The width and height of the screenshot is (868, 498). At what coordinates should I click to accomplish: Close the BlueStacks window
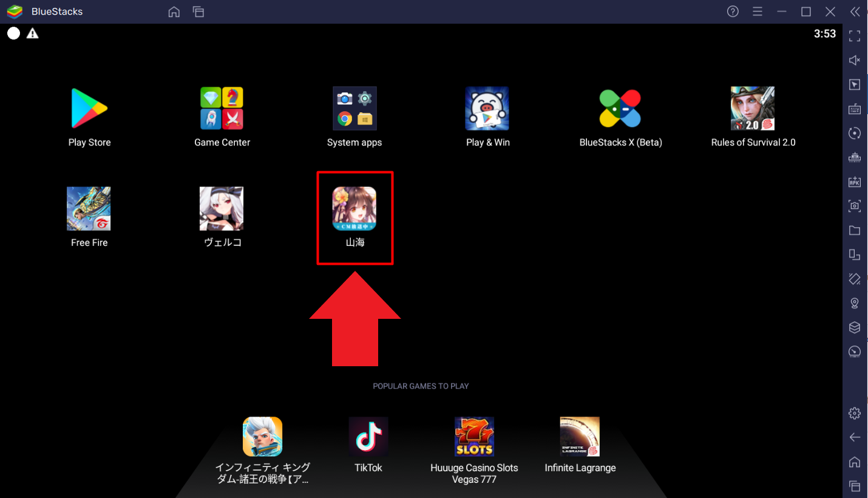830,12
